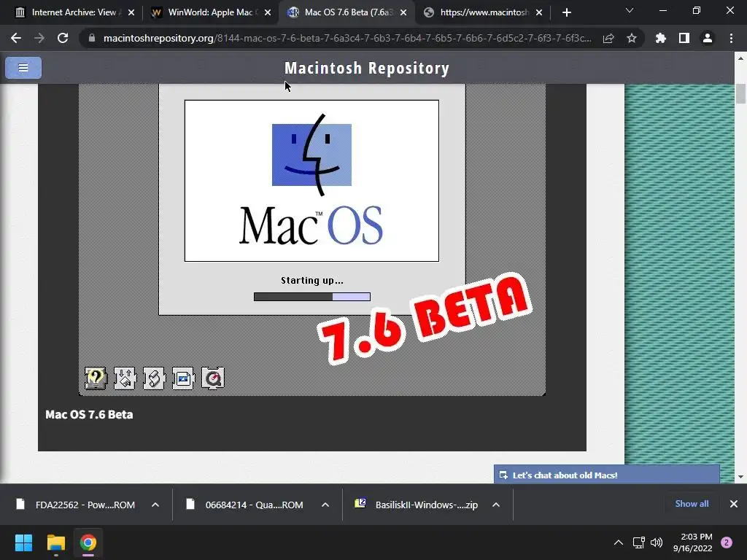
Task: Click the address bar URL
Action: pos(347,38)
